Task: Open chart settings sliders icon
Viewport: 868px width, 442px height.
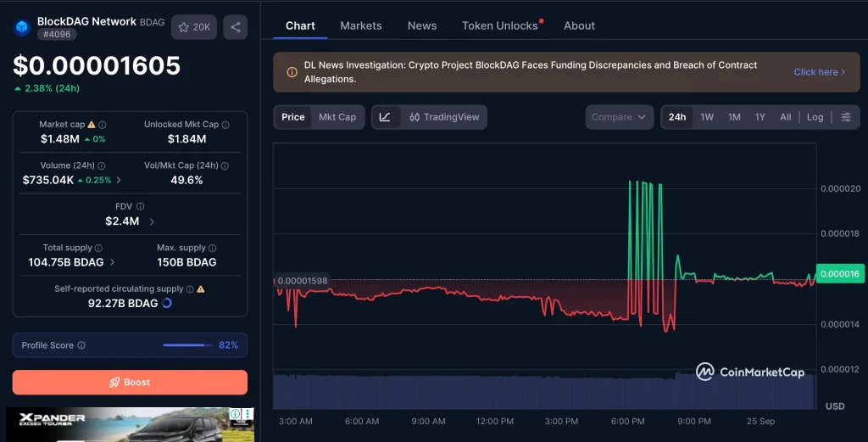Action: tap(846, 117)
